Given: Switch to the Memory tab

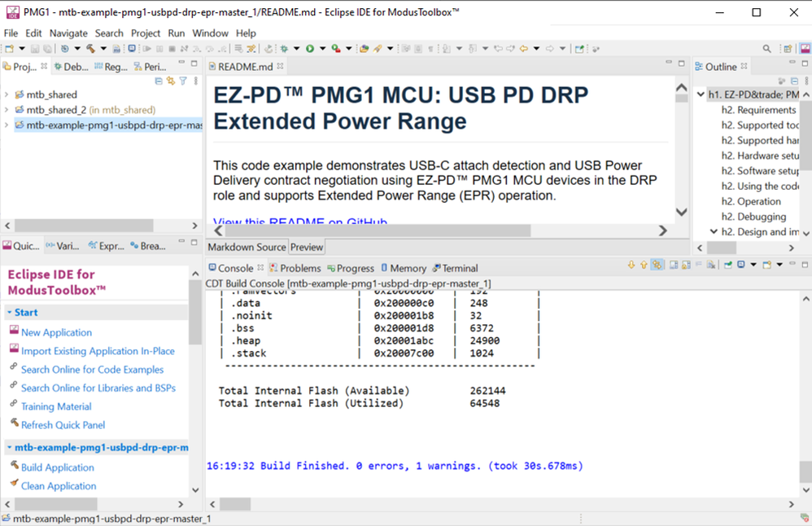Looking at the screenshot, I should pos(404,268).
